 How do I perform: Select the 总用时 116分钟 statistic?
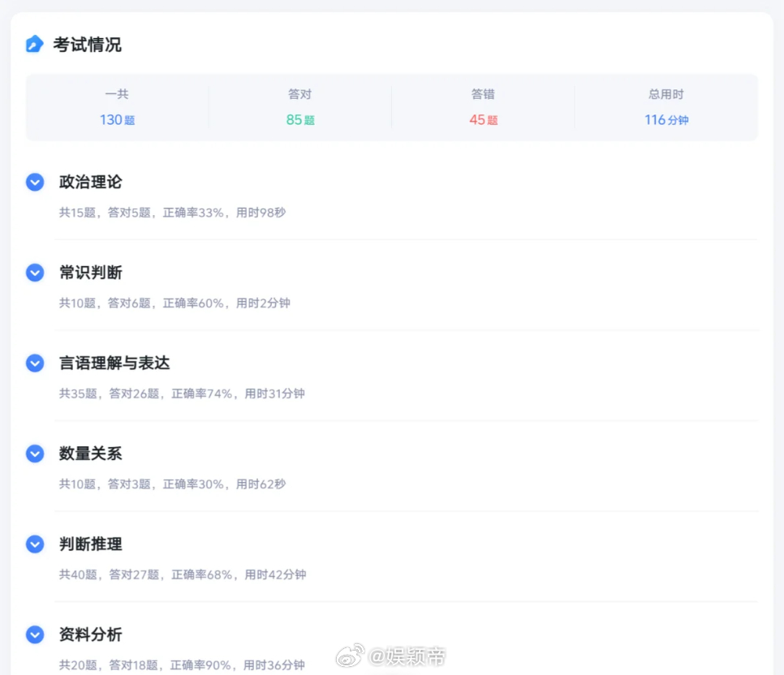tap(666, 119)
